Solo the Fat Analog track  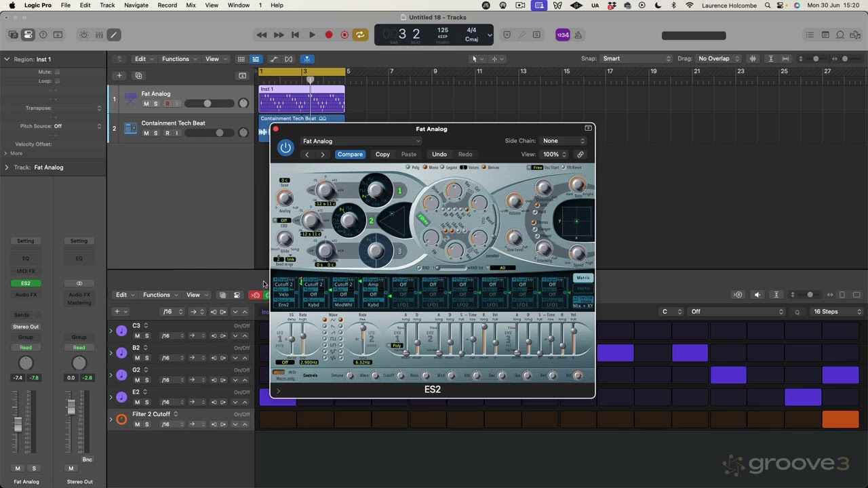[x=155, y=104]
